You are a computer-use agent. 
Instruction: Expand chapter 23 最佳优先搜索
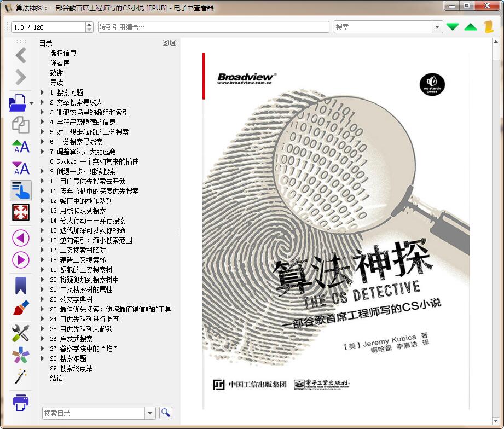coord(43,309)
